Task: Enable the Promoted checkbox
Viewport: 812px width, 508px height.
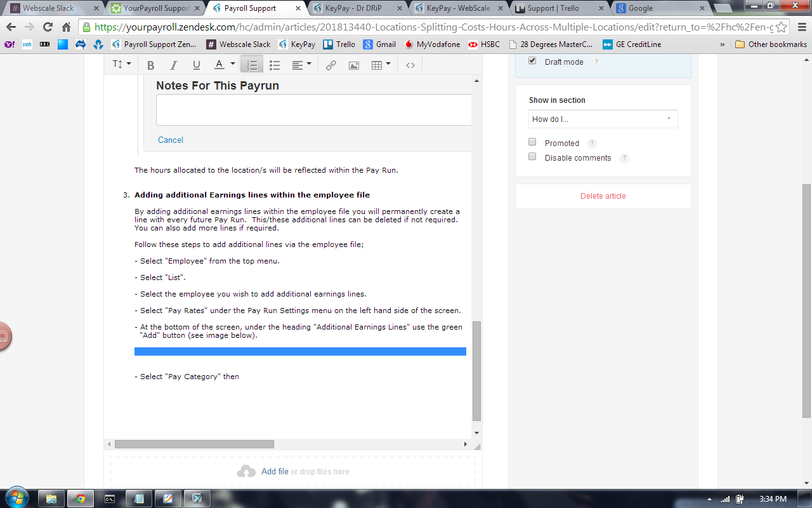Action: point(532,142)
